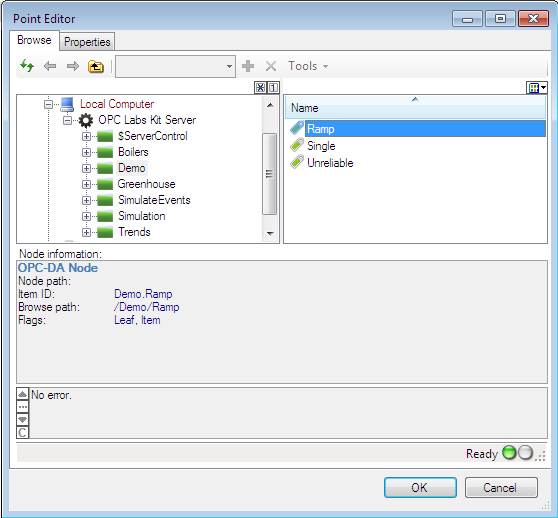Expand the SimulateEvents folder
558x518 pixels.
pos(86,200)
